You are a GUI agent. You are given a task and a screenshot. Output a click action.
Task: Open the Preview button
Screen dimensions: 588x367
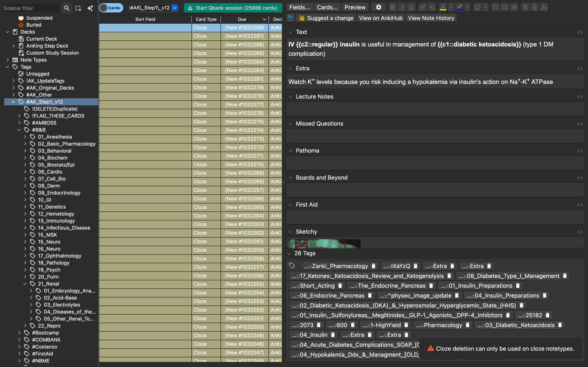[x=355, y=7]
